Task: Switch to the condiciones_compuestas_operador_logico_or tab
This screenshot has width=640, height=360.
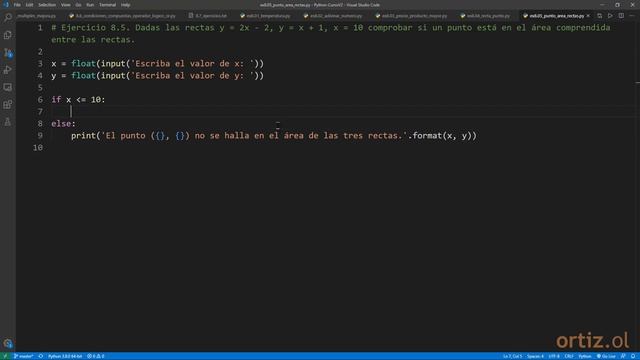Action: [122, 16]
